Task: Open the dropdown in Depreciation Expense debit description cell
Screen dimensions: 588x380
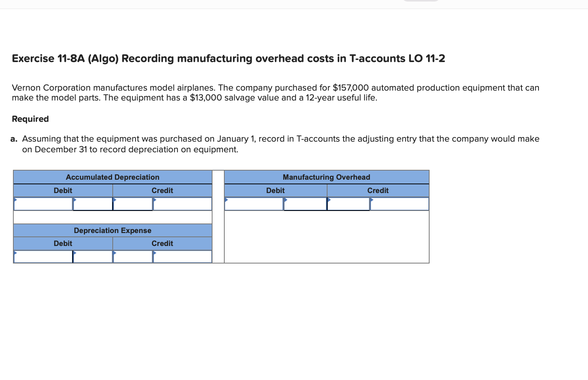Action: 43,257
